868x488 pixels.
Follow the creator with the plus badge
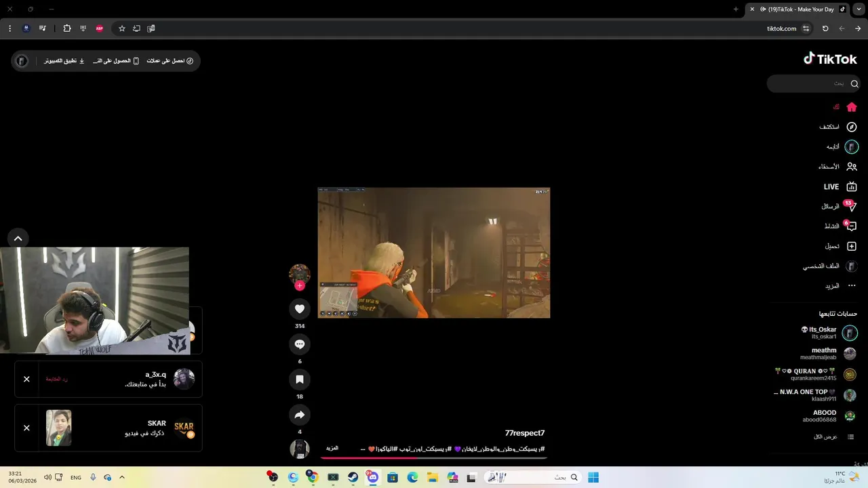300,285
